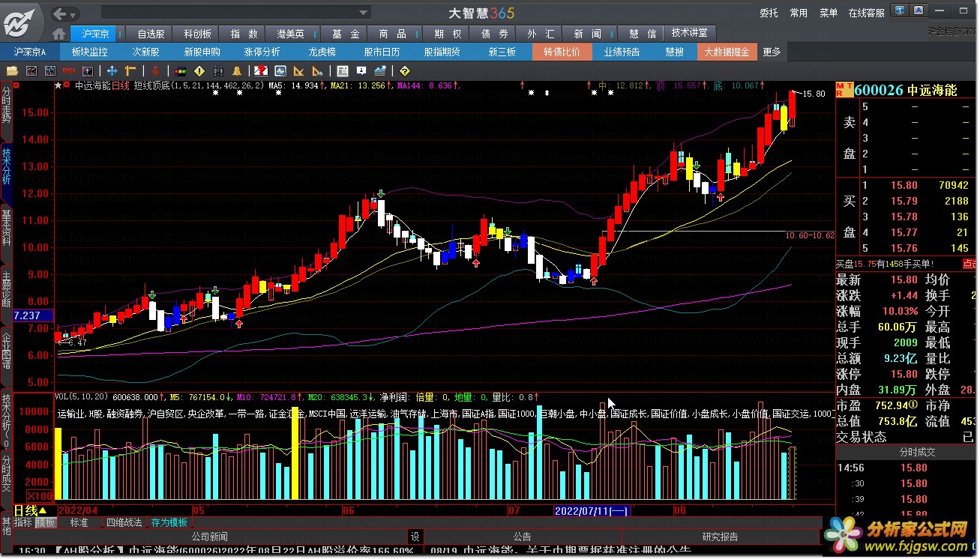Screen dimensions: 980x559
Task: Select the first orange drawing-line tool icon
Action: [x=298, y=71]
